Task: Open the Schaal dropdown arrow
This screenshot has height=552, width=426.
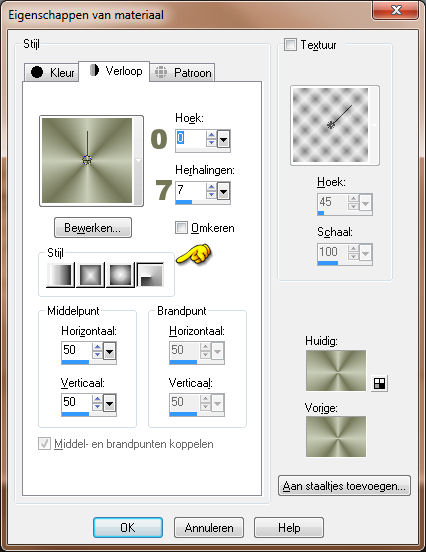Action: (x=365, y=253)
